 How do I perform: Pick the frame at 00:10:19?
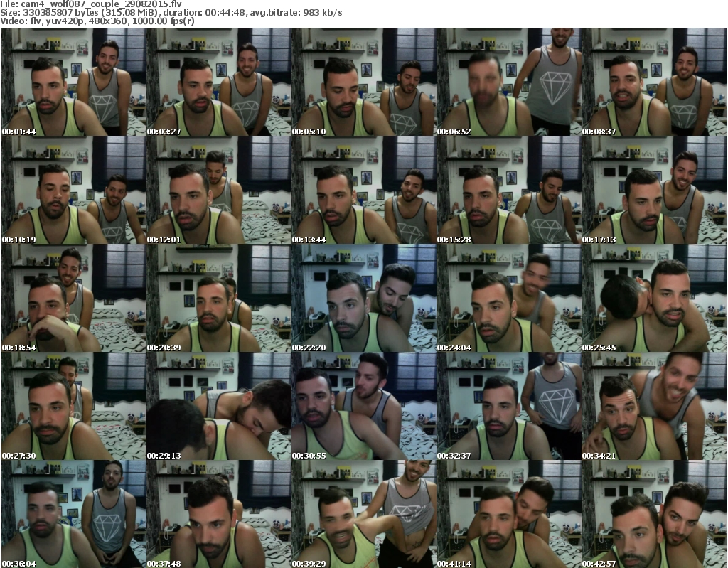[74, 190]
